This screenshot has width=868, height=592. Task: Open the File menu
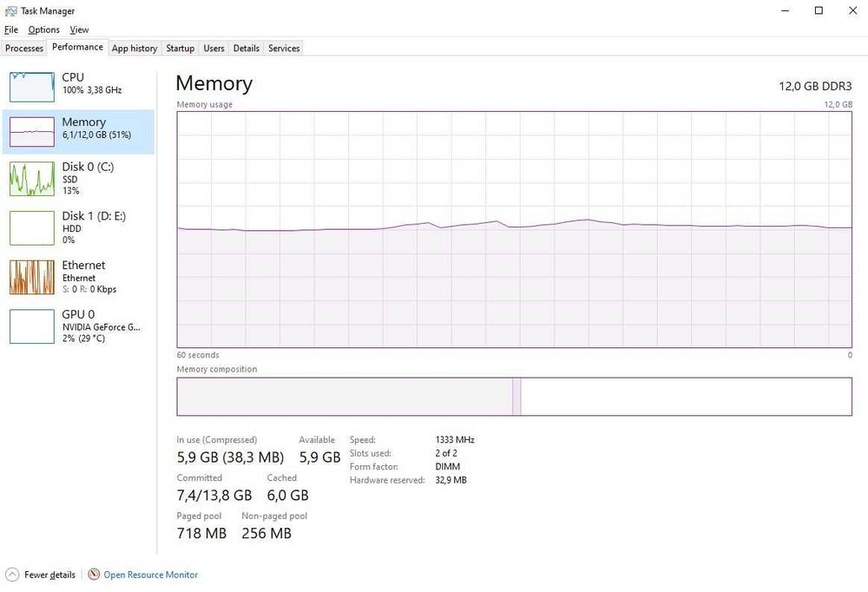pos(10,30)
